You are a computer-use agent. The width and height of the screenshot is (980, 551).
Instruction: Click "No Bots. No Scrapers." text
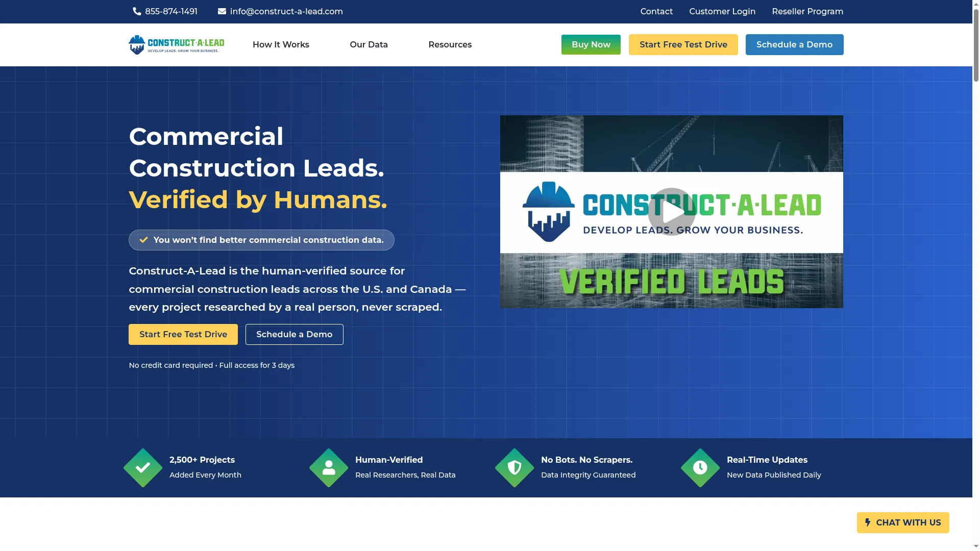587,460
